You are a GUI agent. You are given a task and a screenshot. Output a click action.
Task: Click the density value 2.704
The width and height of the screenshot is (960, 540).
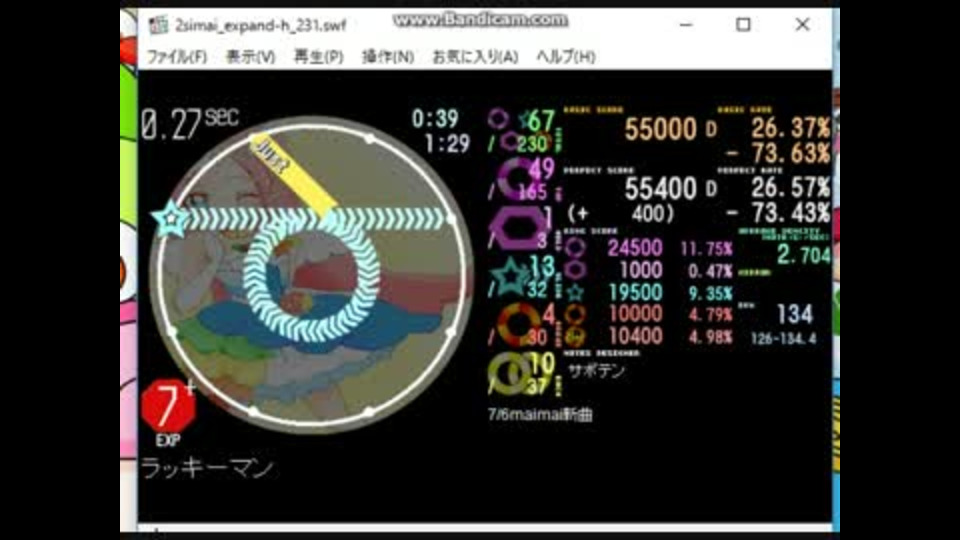(x=804, y=255)
